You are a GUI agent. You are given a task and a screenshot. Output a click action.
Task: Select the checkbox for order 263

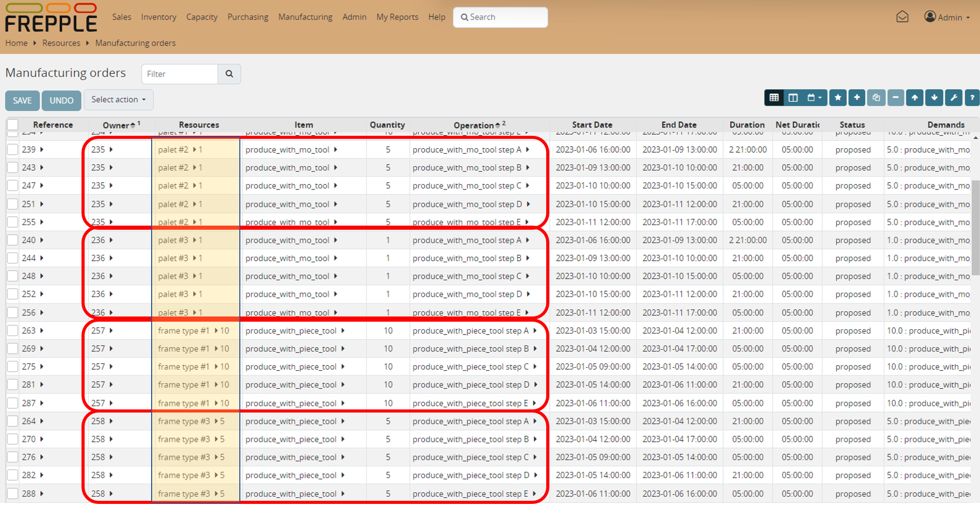13,331
